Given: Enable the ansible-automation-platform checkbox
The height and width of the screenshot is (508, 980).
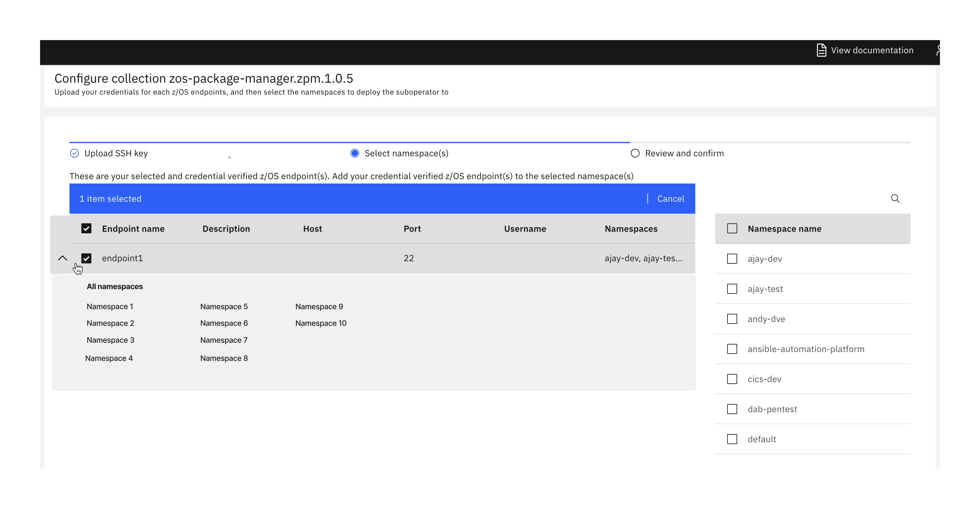Looking at the screenshot, I should 732,349.
